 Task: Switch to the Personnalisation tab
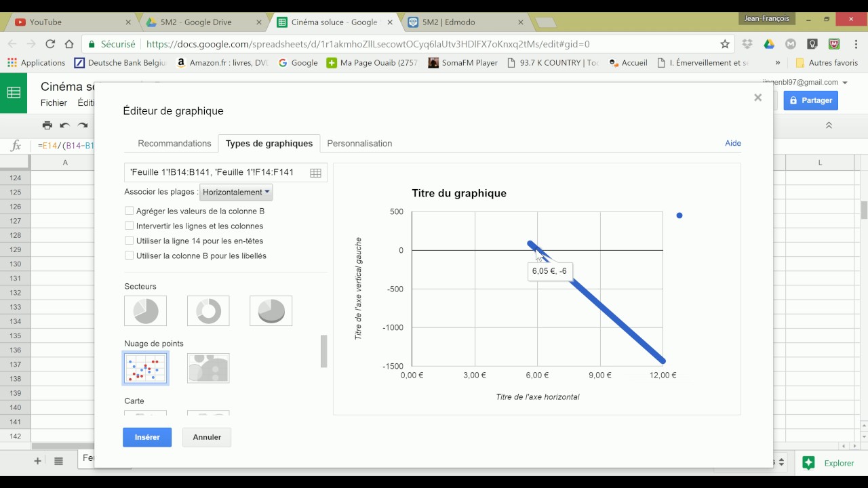tap(359, 143)
